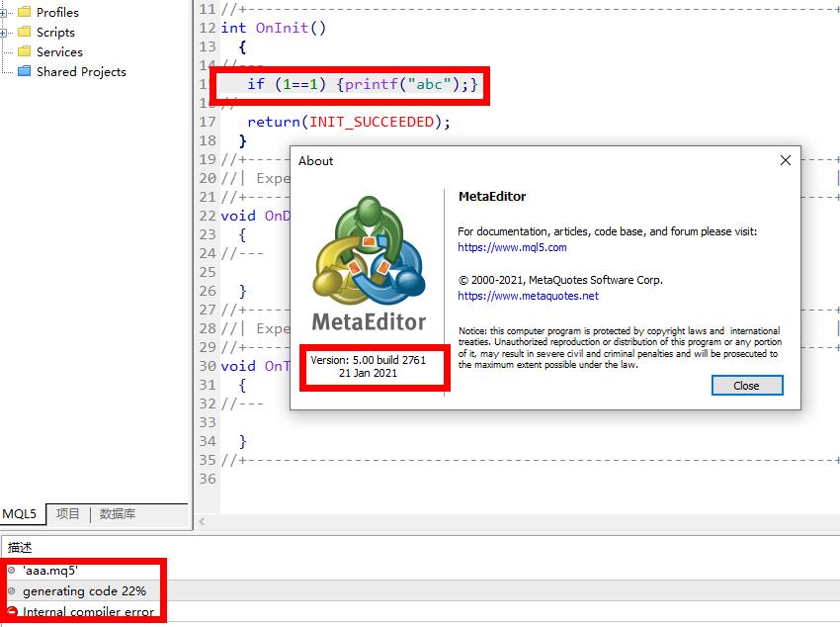Select the Scripts folder in navigator
840x627 pixels.
pyautogui.click(x=55, y=33)
